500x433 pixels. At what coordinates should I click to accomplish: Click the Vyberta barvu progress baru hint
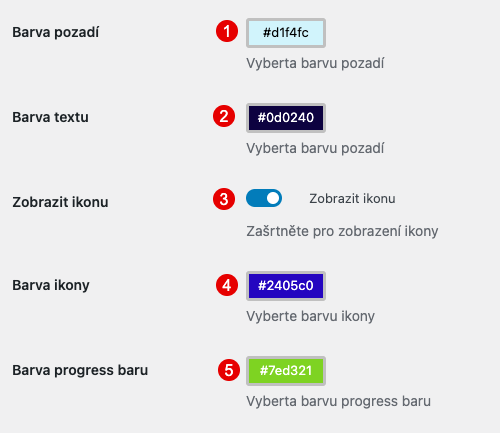338,401
